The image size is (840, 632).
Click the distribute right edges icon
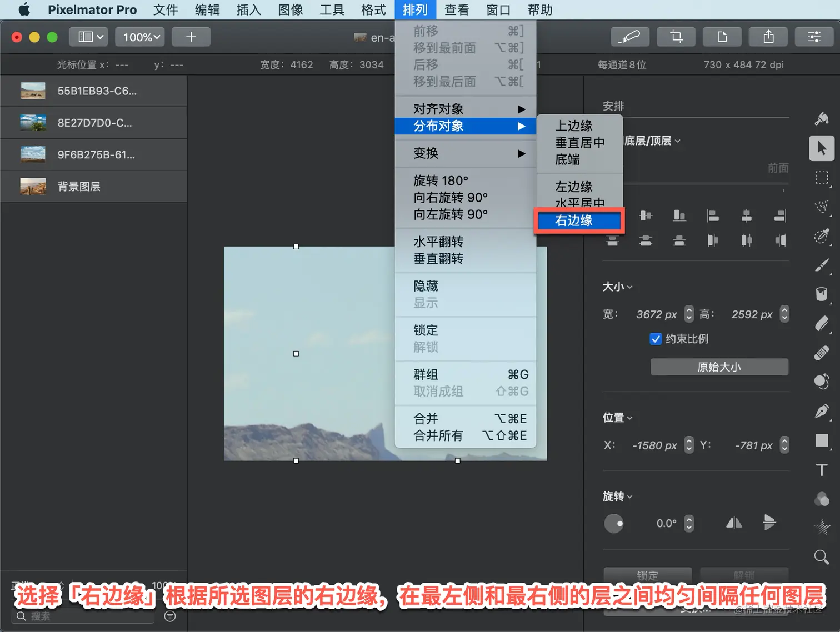780,240
